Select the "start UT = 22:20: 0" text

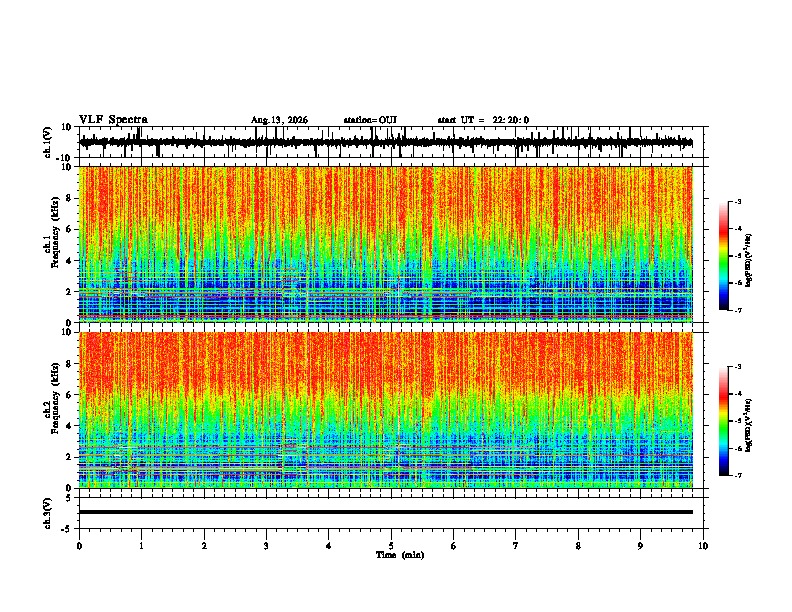[x=483, y=120]
